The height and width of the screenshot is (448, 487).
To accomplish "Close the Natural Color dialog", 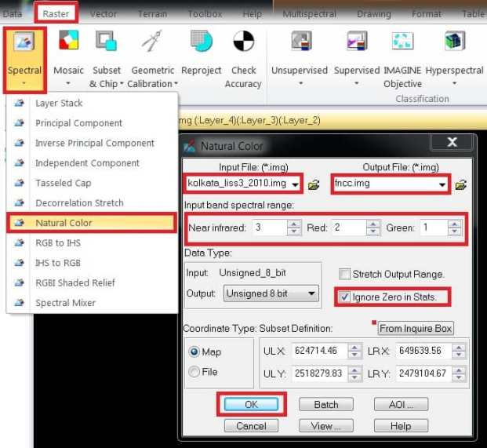I will click(452, 142).
